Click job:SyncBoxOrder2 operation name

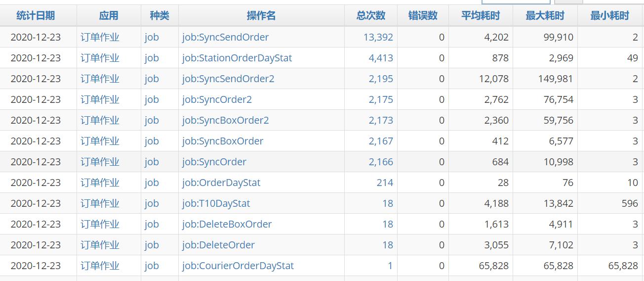[225, 120]
